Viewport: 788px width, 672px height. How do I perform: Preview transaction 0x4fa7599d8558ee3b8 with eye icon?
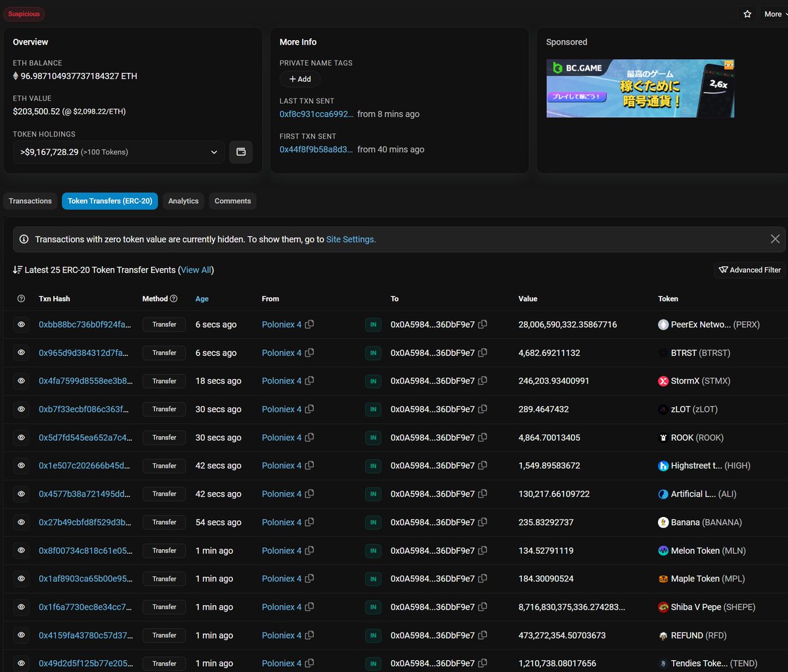point(21,381)
